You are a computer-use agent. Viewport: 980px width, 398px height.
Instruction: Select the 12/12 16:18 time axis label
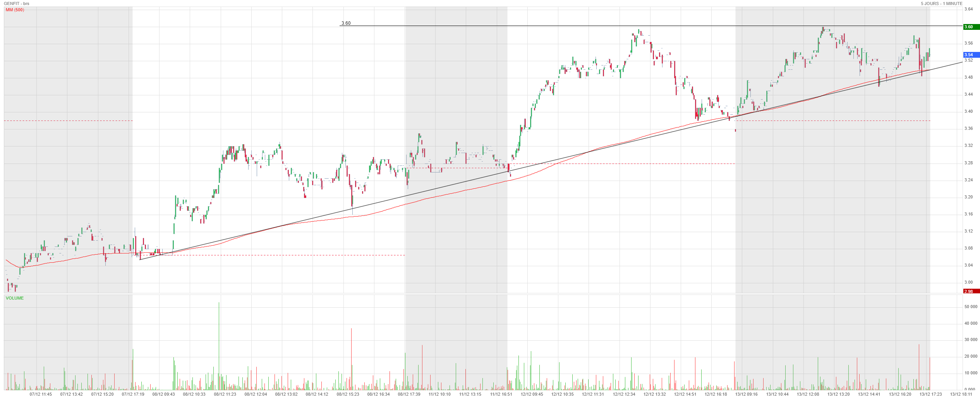(x=716, y=394)
